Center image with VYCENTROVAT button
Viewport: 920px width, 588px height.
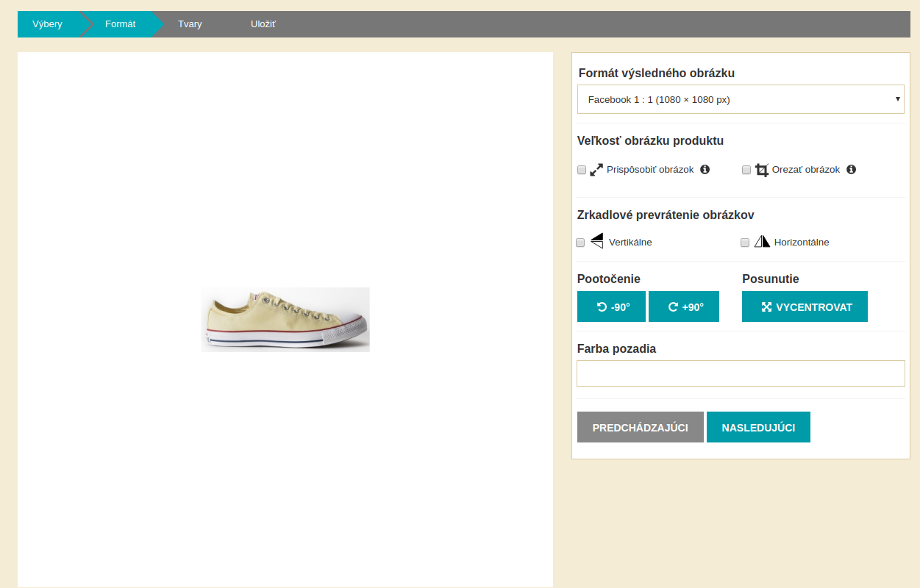pyautogui.click(x=805, y=306)
